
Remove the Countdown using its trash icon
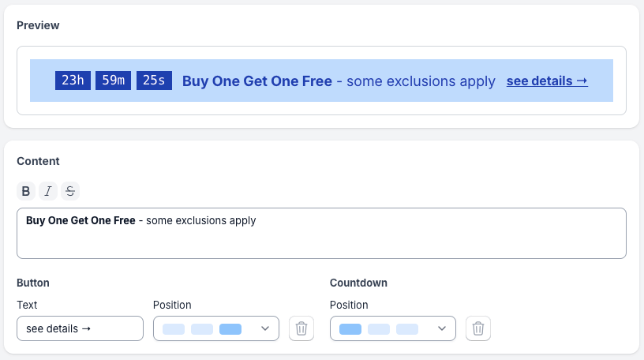coord(478,328)
